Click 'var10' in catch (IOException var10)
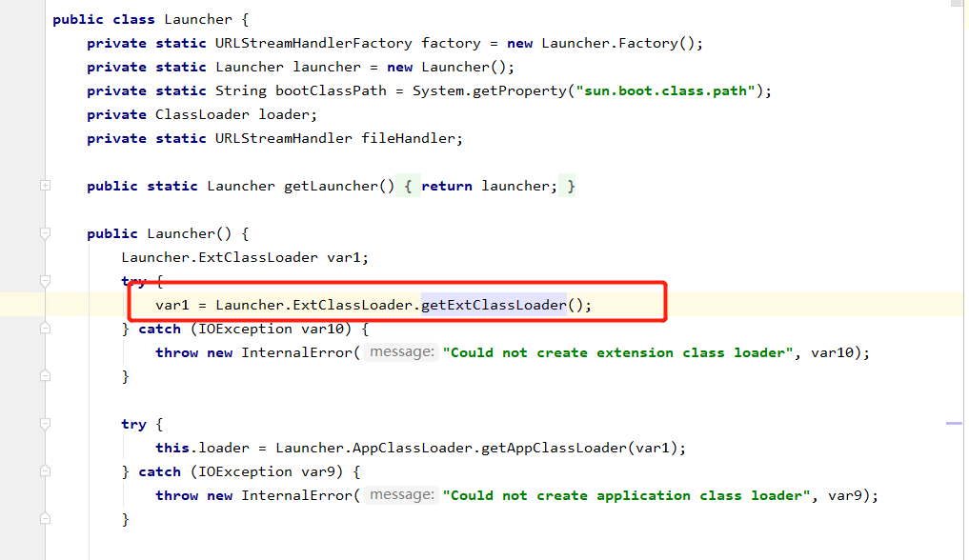The image size is (969, 560). pos(322,330)
